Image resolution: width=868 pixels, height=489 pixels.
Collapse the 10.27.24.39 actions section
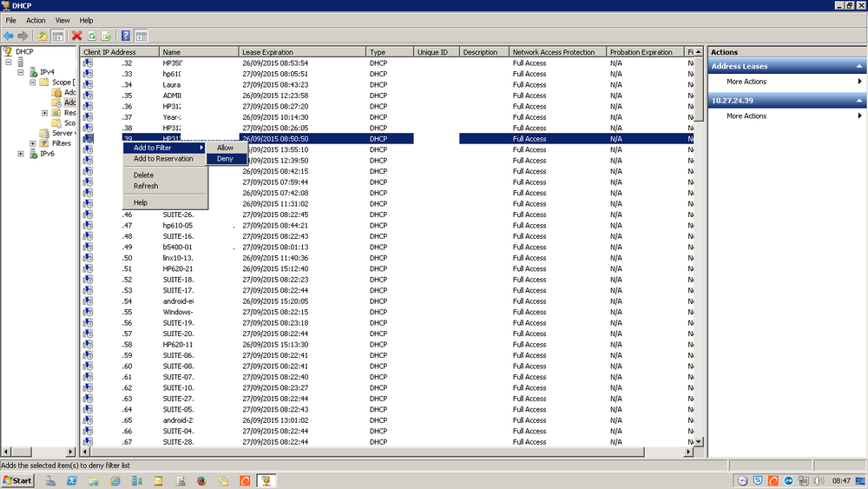coord(859,101)
